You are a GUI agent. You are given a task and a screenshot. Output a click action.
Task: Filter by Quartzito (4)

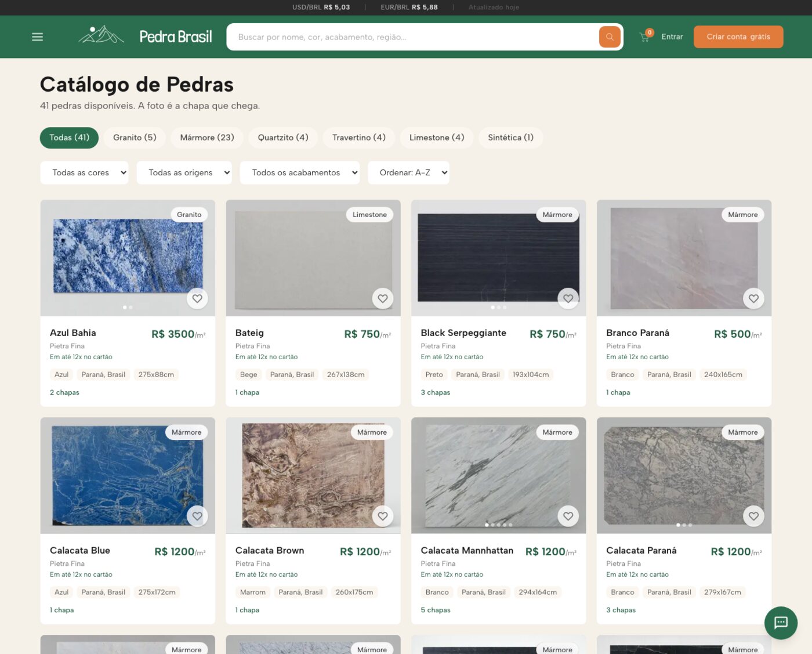[x=283, y=138]
